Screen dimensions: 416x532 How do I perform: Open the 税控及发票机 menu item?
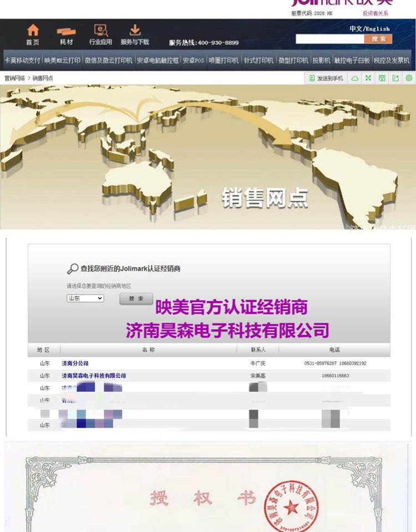click(x=392, y=60)
